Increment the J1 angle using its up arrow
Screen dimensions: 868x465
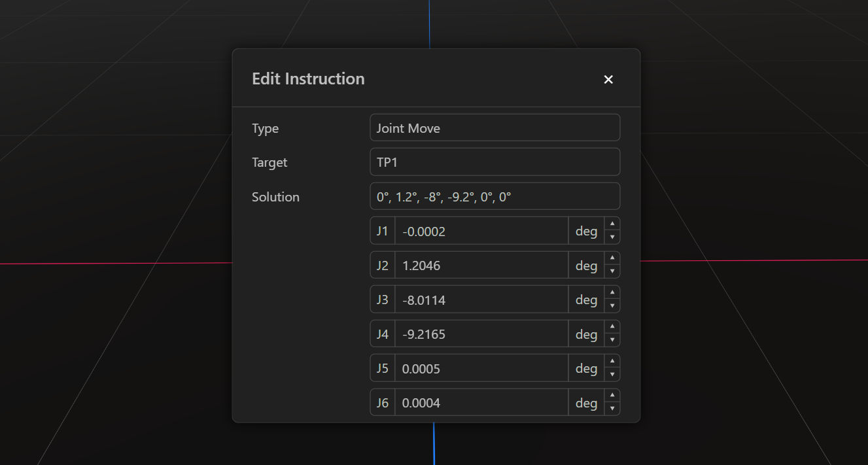612,226
